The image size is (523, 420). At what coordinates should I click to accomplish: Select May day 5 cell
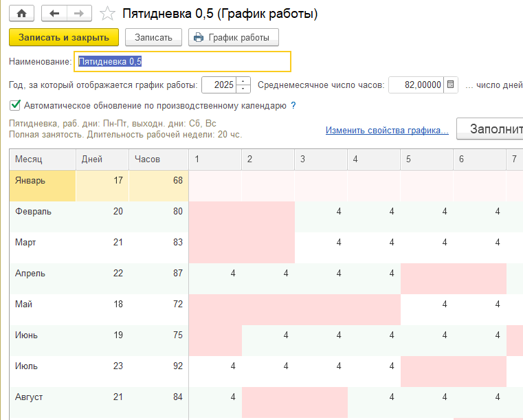(427, 309)
